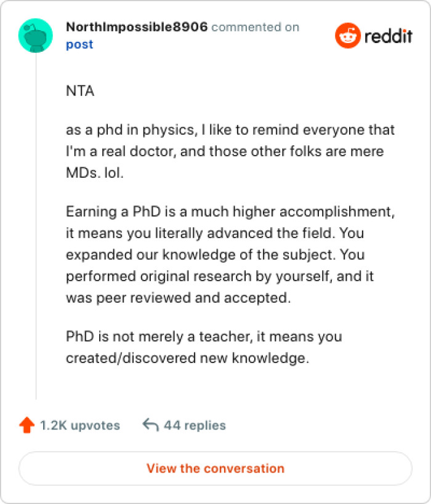Open the post link

coord(79,44)
